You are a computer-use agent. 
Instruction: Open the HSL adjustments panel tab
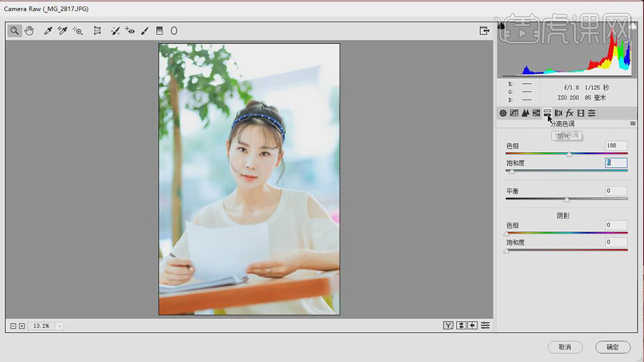click(537, 113)
